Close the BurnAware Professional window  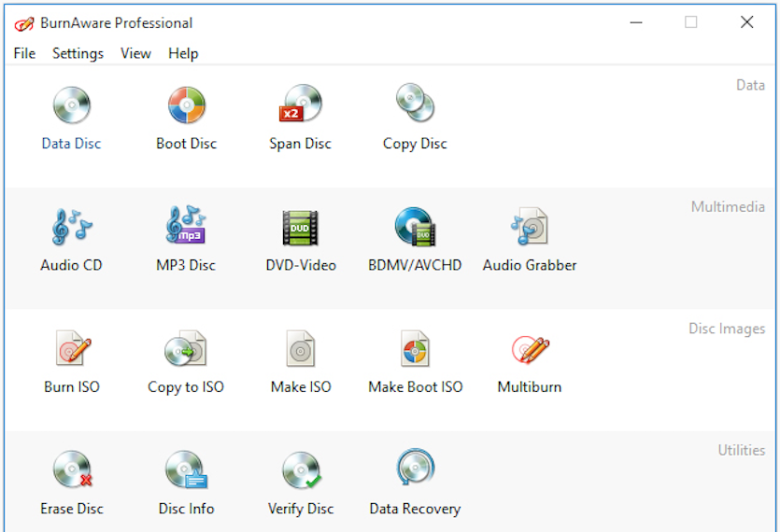pos(746,22)
